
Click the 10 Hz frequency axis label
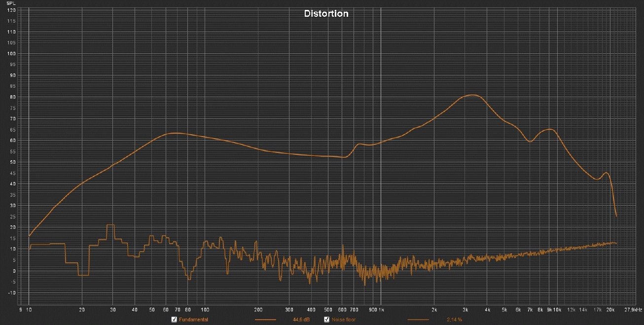coord(29,310)
